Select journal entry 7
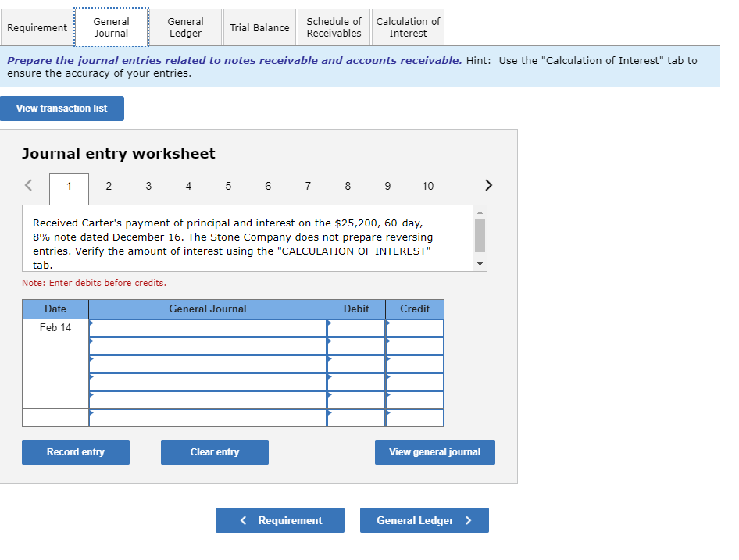Screen dimensions: 739x560 [308, 186]
